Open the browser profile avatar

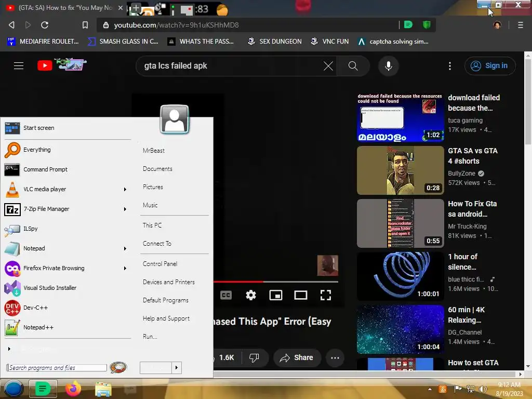click(x=497, y=25)
